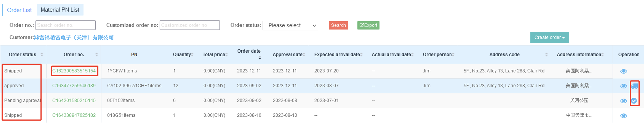Click the red Search button
644x126 pixels.
(338, 25)
